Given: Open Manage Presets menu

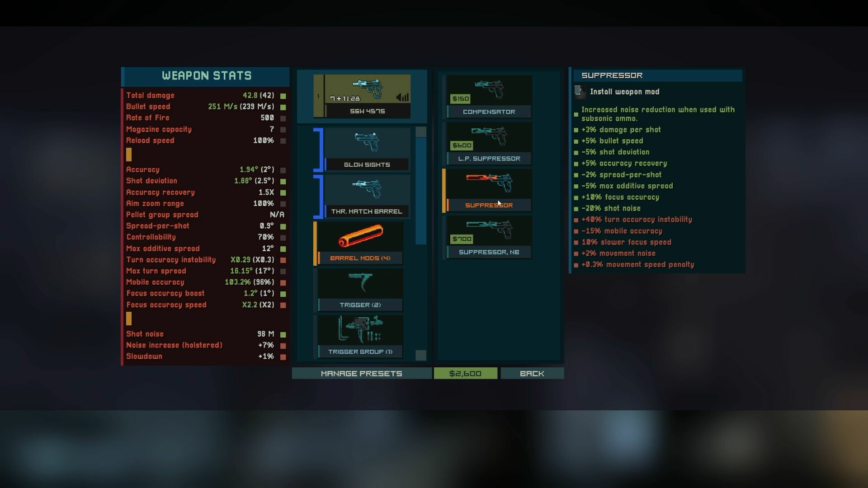Looking at the screenshot, I should point(361,373).
